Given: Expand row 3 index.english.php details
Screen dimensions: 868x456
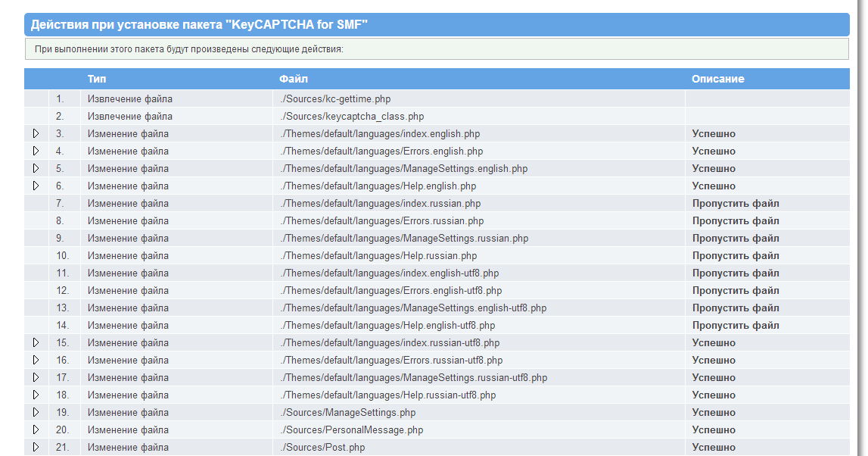Looking at the screenshot, I should (x=36, y=133).
